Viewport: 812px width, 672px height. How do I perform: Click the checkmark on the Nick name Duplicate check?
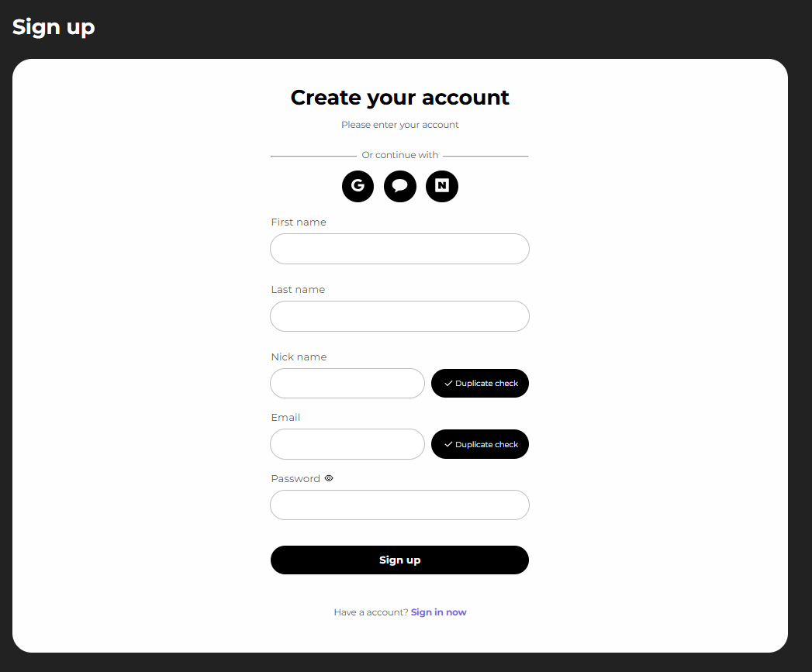tap(448, 383)
